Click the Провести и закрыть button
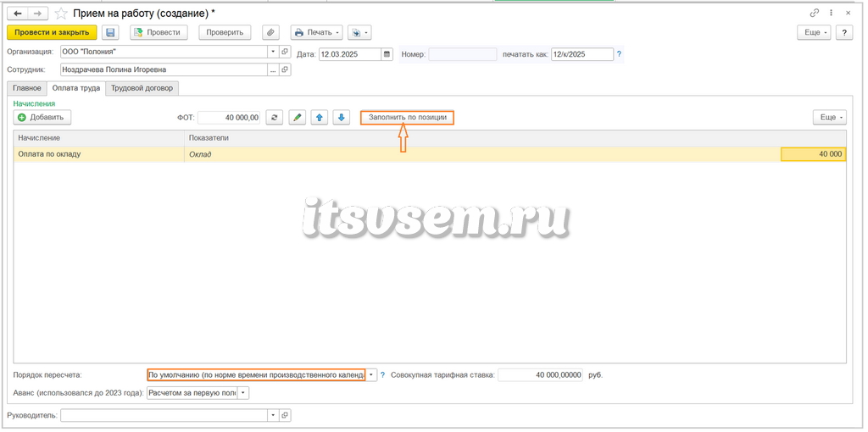This screenshot has height=432, width=868. [x=52, y=33]
